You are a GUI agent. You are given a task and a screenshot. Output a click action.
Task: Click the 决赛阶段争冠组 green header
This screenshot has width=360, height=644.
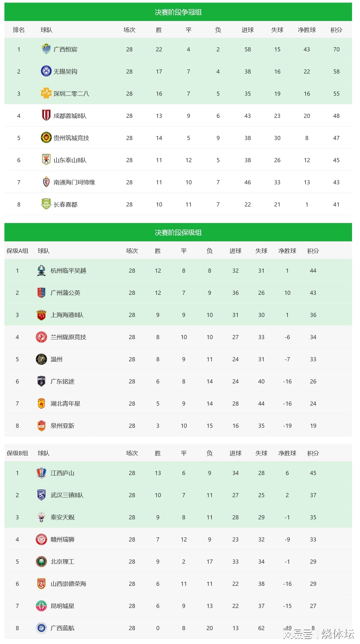178,12
